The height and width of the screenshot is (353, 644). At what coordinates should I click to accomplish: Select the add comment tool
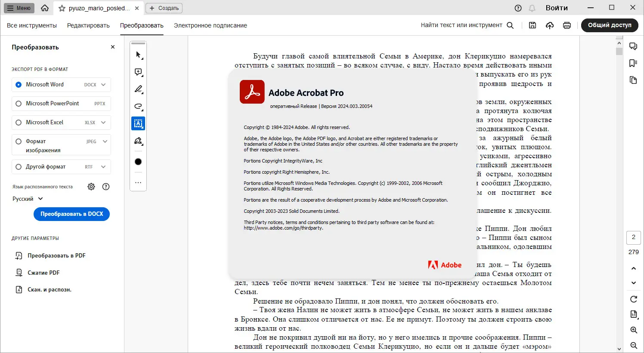138,72
